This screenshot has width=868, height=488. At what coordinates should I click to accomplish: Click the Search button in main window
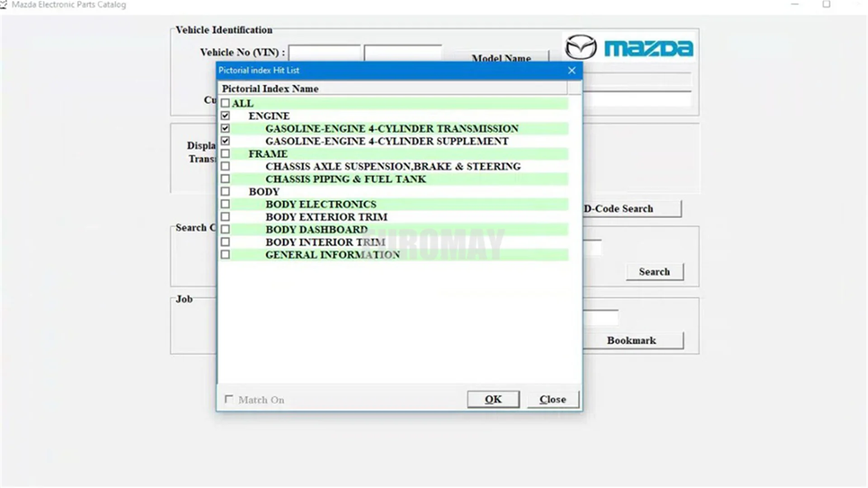point(655,272)
